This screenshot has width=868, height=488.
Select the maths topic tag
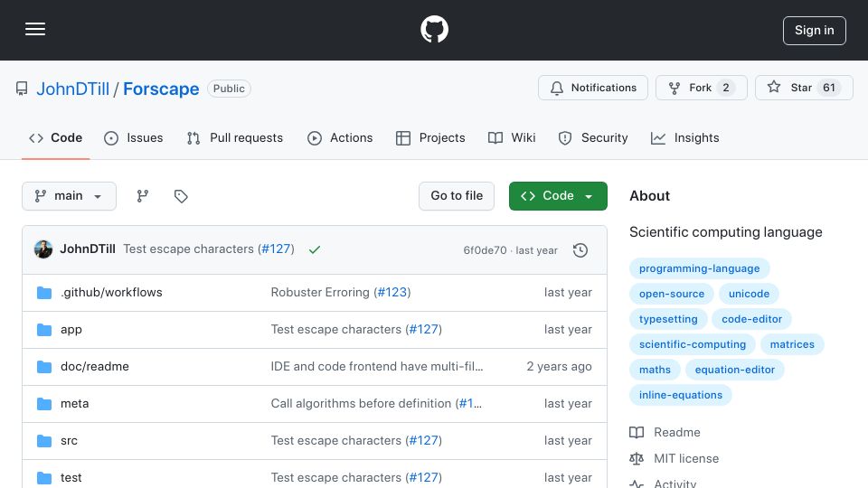(655, 371)
